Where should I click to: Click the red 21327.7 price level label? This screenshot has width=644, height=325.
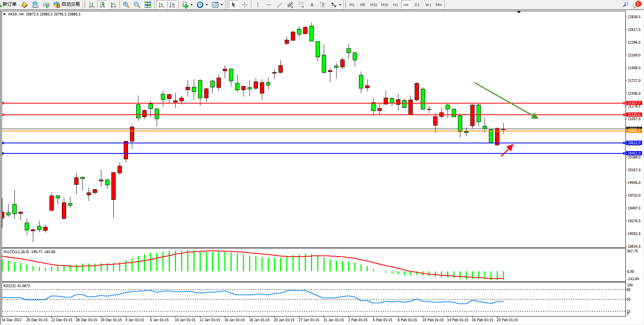pos(634,103)
